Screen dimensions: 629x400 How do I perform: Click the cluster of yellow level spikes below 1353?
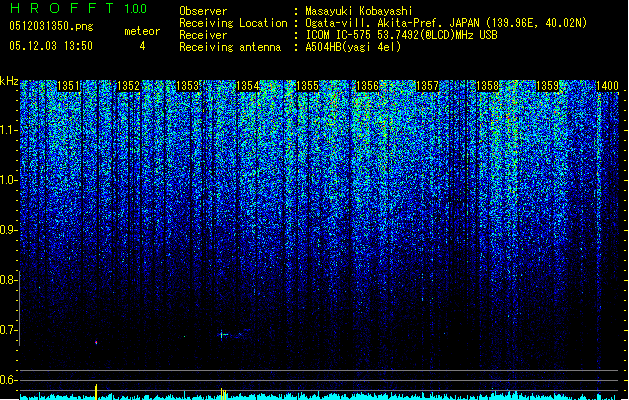click(x=223, y=394)
